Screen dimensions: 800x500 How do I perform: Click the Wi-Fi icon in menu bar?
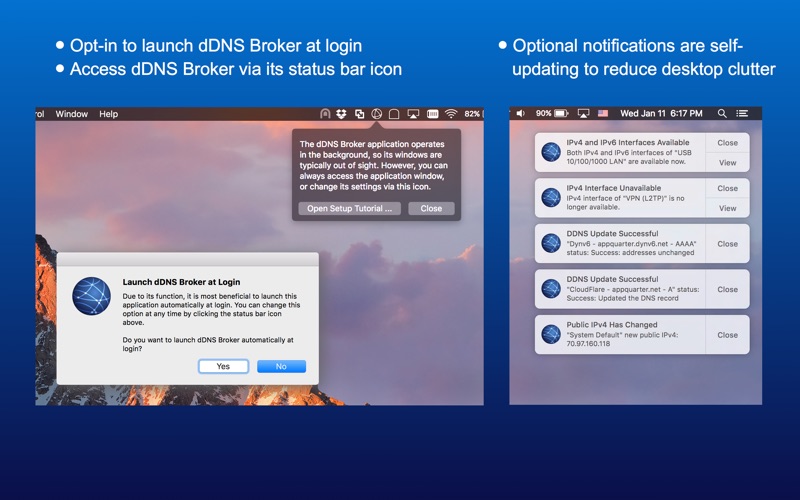tap(451, 114)
